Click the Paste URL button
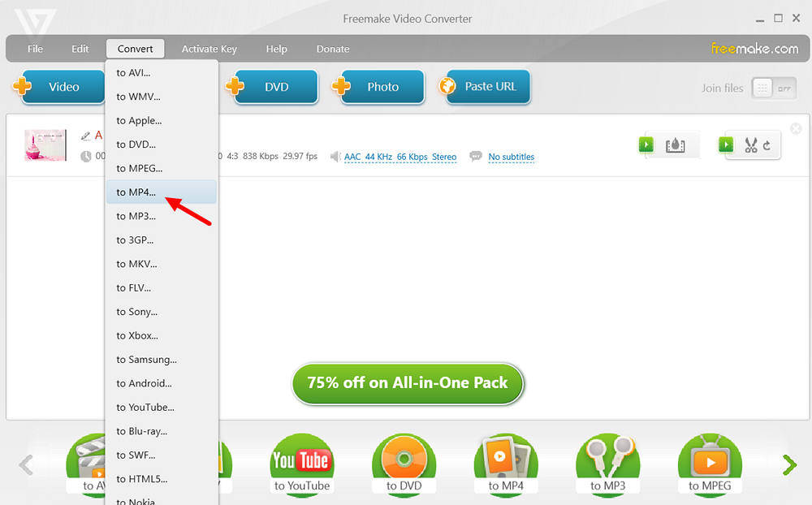 (x=488, y=87)
